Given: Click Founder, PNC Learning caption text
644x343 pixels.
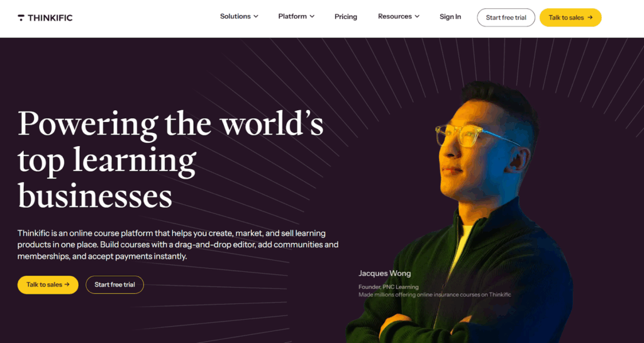Looking at the screenshot, I should coord(389,287).
